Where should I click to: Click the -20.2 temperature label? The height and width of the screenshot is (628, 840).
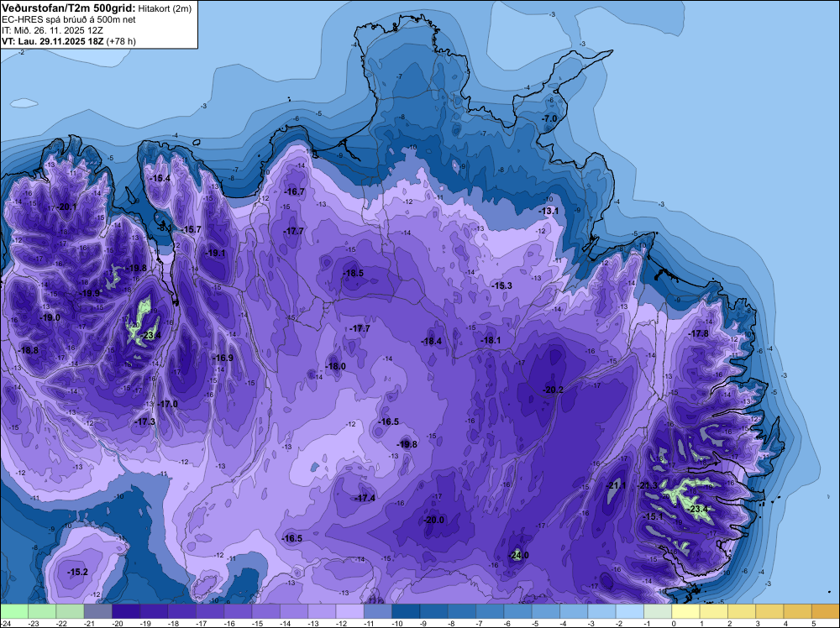coord(553,390)
